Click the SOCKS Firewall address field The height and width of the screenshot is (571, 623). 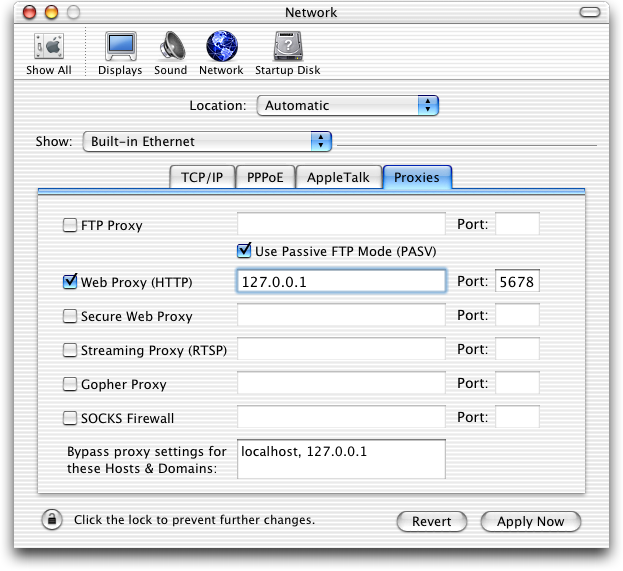pyautogui.click(x=341, y=417)
